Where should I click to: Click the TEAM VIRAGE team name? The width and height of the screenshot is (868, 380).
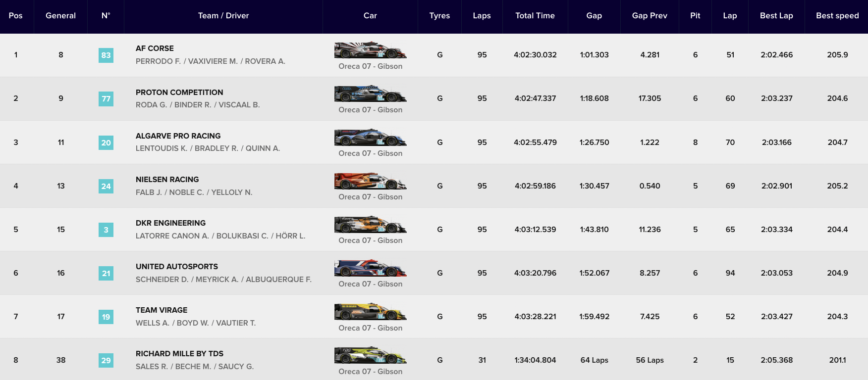162,310
